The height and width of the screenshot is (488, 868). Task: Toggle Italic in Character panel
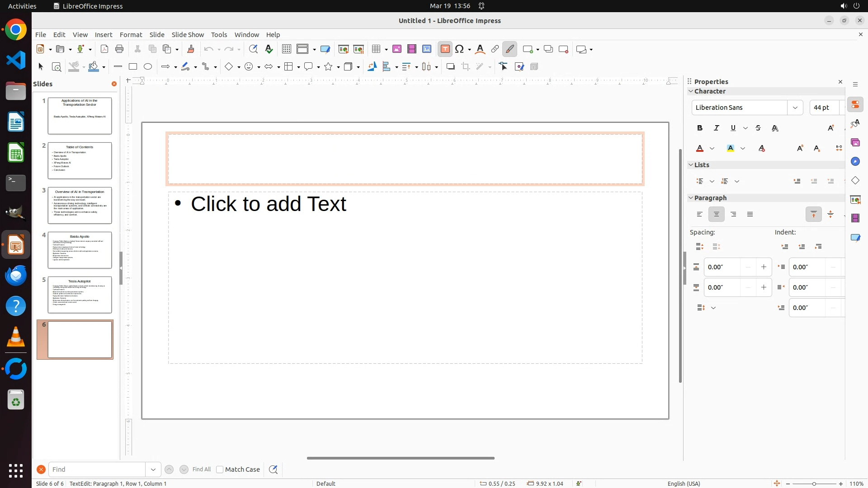pyautogui.click(x=717, y=128)
